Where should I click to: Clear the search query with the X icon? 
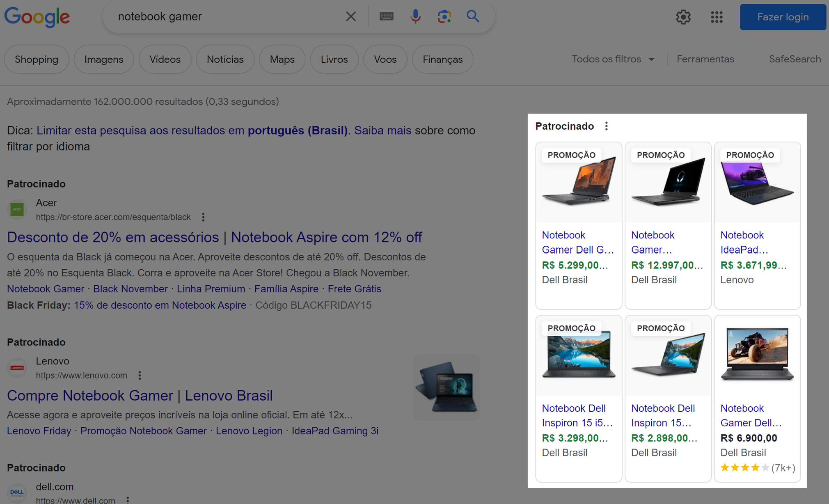350,16
